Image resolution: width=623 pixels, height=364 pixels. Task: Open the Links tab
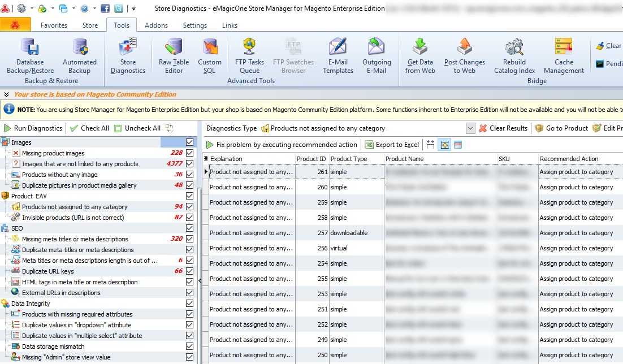coord(230,25)
